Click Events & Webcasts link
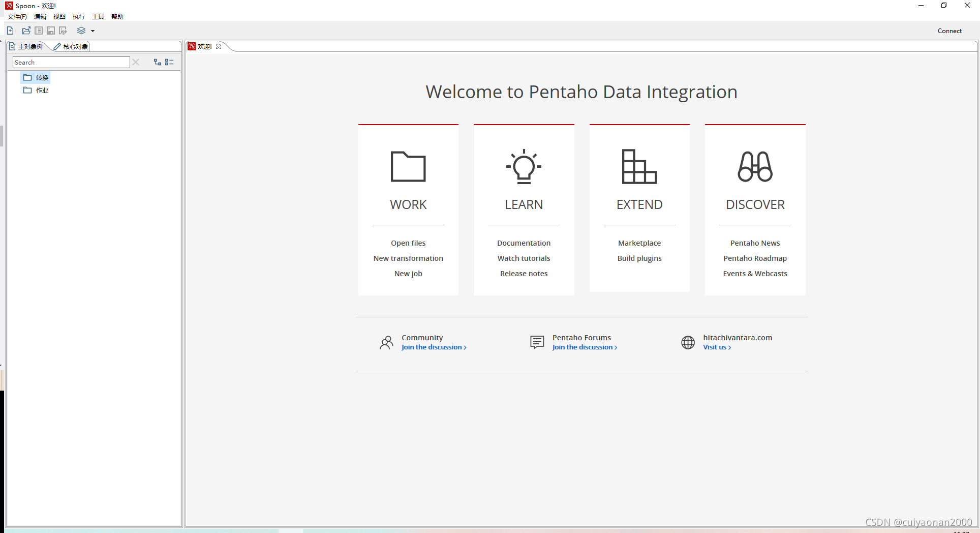Viewport: 980px width, 533px height. pos(755,274)
